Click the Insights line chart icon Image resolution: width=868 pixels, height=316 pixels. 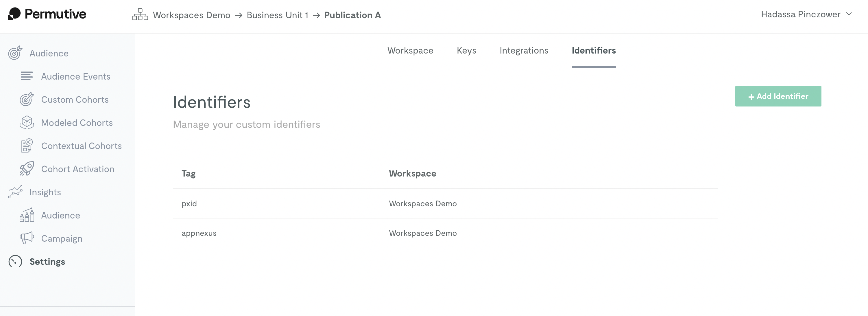(x=15, y=192)
